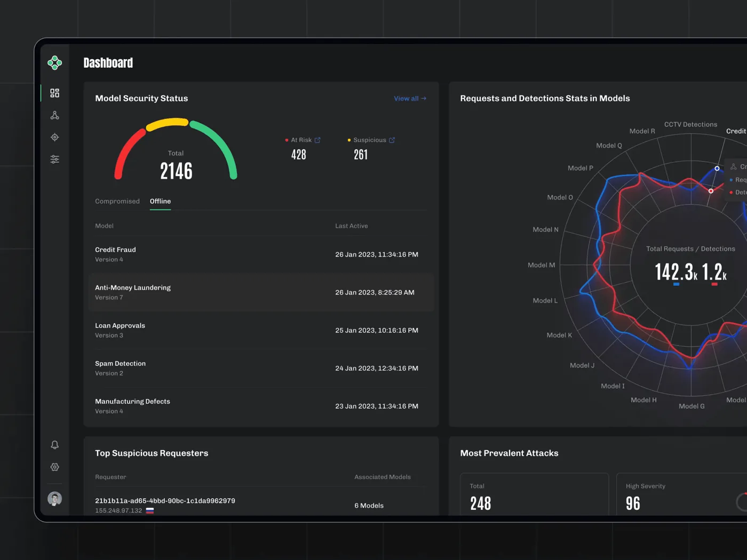Screen dimensions: 747x560
Task: Open notifications bell icon
Action: coord(54,445)
